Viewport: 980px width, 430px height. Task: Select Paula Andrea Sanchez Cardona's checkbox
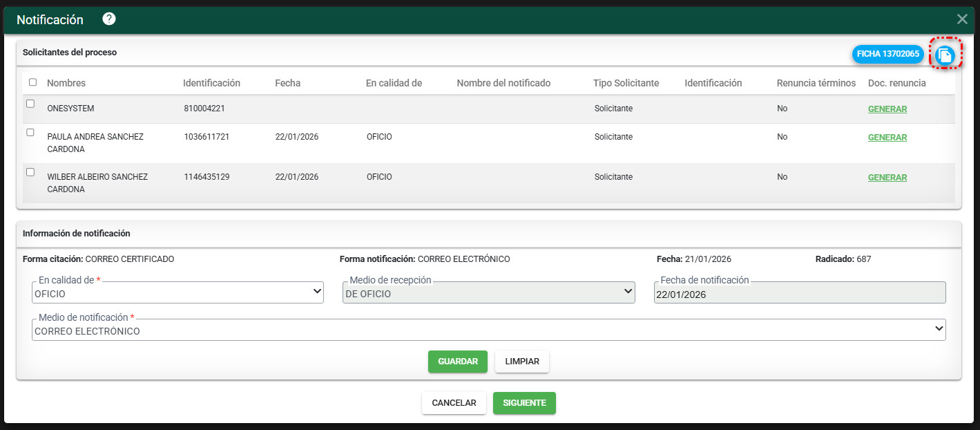tap(30, 132)
